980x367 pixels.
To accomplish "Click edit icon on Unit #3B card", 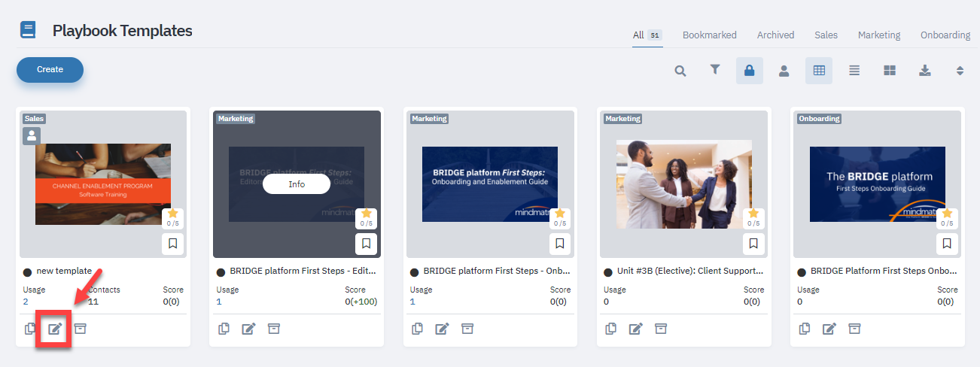I will (636, 329).
